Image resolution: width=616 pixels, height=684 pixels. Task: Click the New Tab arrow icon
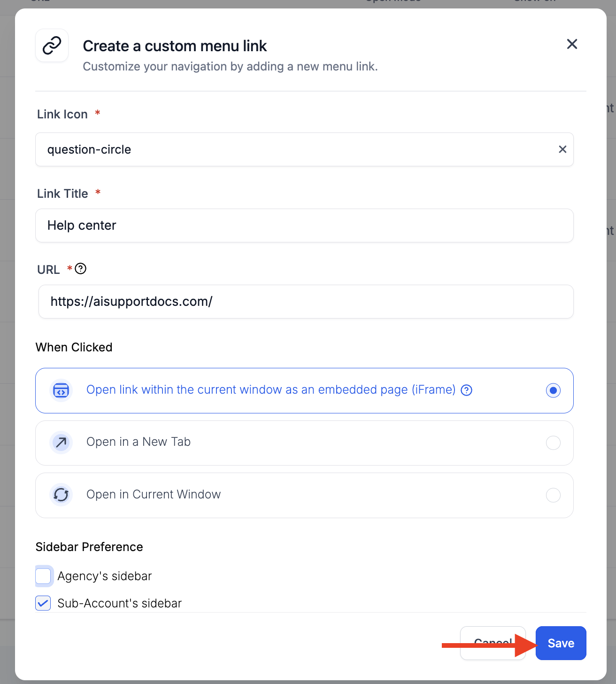(61, 443)
